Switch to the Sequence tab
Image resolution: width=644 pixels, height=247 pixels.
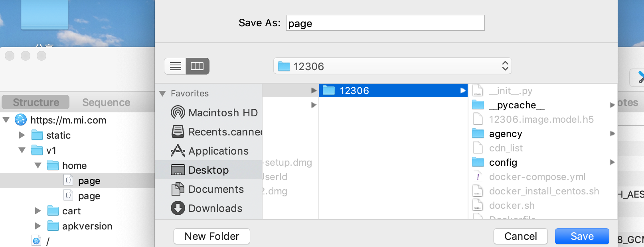tap(106, 102)
